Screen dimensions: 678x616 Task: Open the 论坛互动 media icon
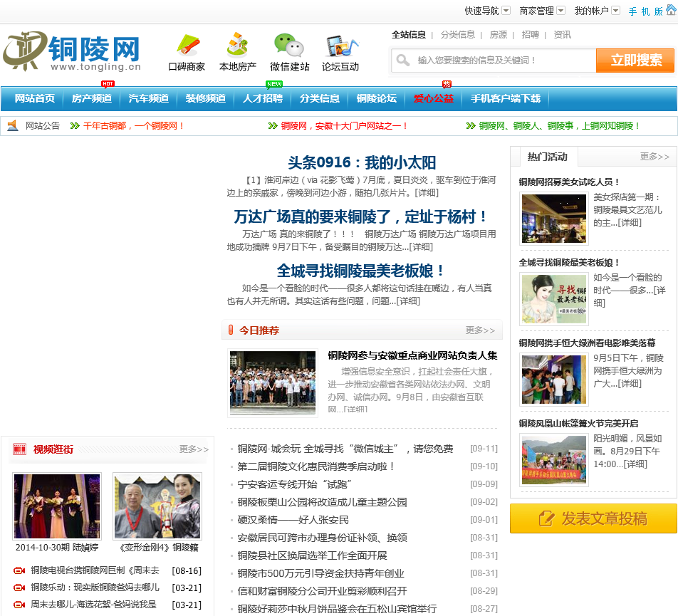(342, 46)
